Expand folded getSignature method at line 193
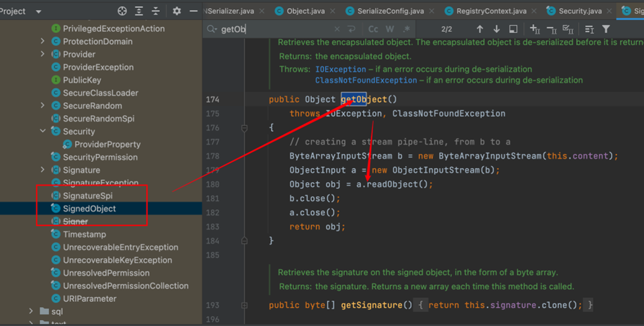 click(x=245, y=305)
